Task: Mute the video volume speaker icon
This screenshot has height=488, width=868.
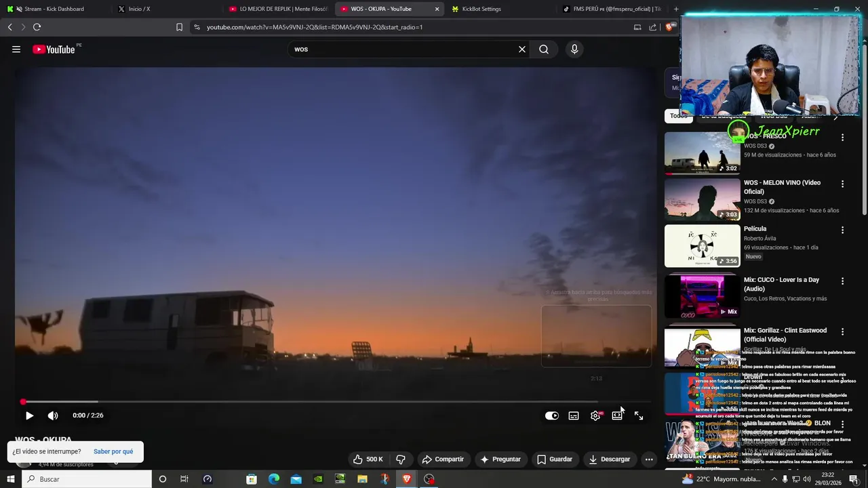Action: click(x=53, y=415)
